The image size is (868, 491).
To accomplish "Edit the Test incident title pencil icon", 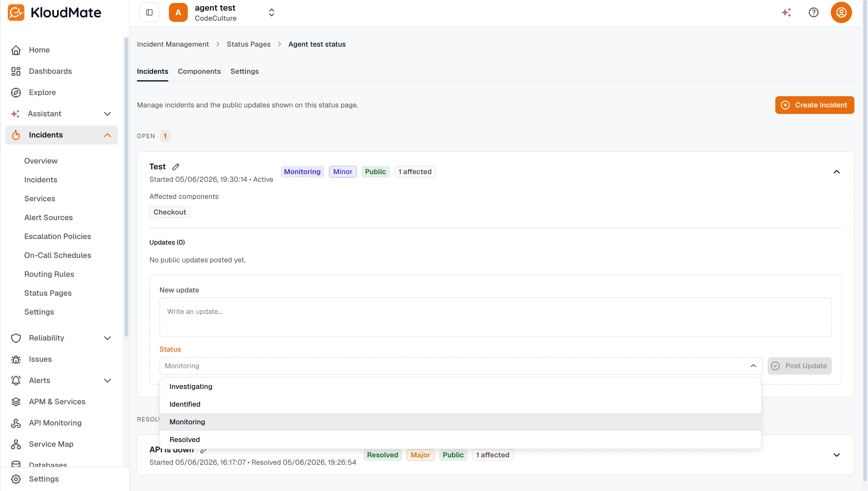I will coord(176,167).
